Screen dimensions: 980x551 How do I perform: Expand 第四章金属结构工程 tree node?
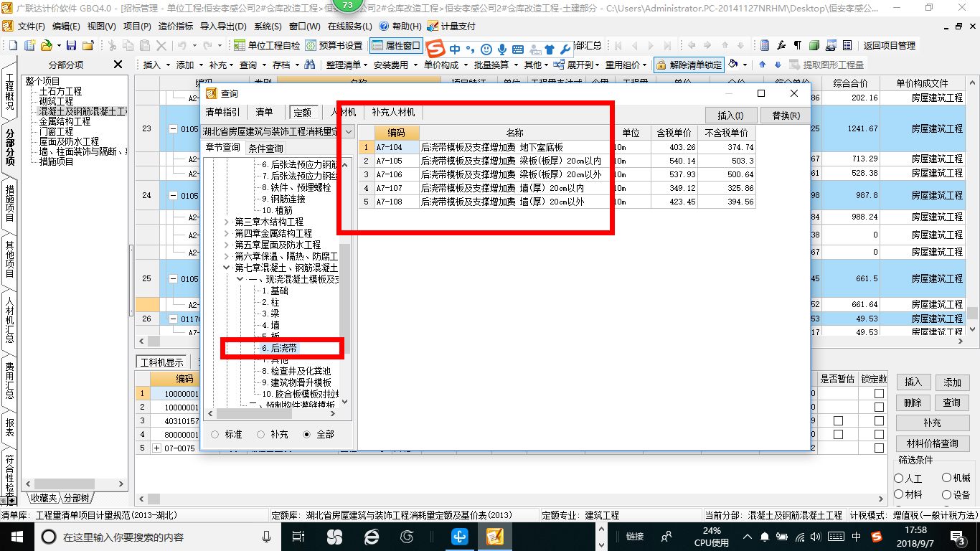point(227,233)
